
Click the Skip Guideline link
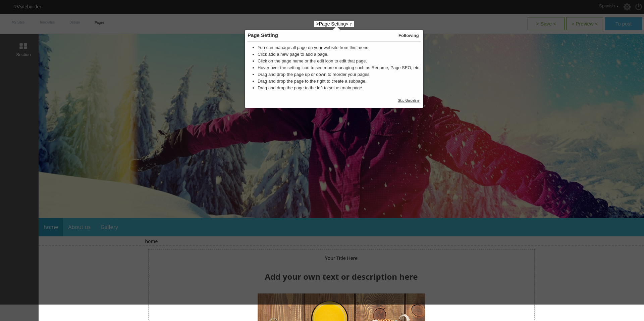point(408,100)
